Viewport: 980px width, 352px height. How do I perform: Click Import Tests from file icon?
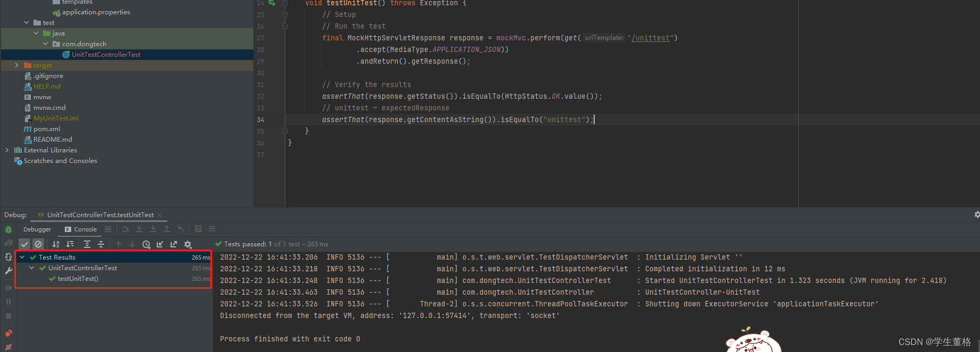[160, 244]
